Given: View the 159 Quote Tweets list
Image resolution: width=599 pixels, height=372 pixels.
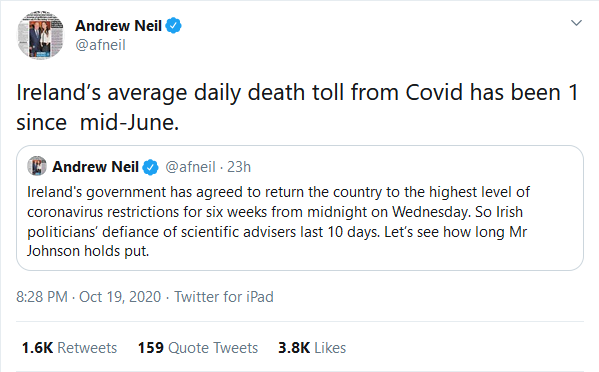Looking at the screenshot, I should click(198, 348).
